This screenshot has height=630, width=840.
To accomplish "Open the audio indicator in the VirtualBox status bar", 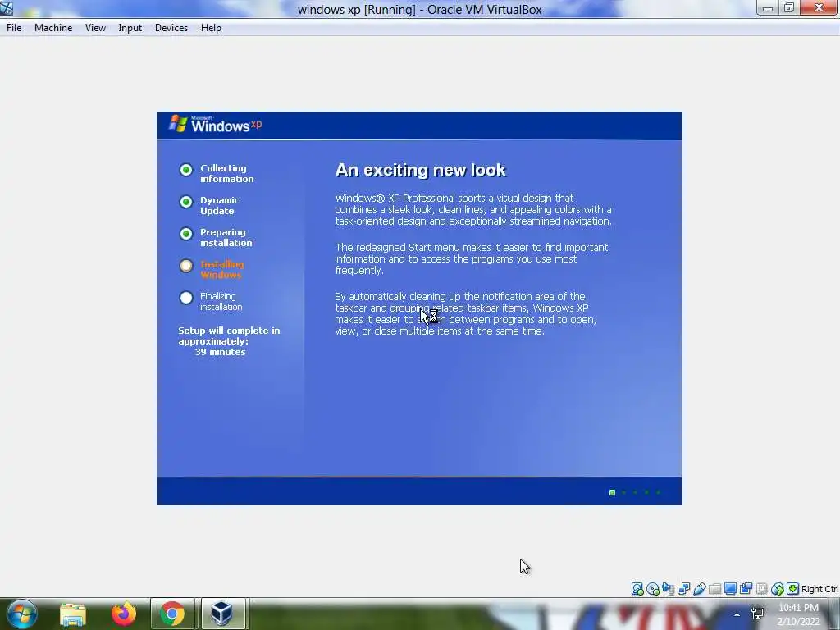I will [668, 589].
